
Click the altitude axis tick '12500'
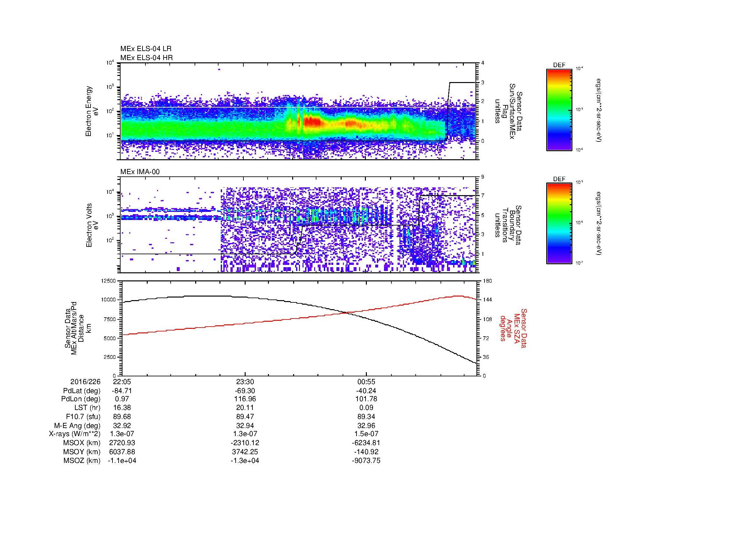click(x=109, y=281)
